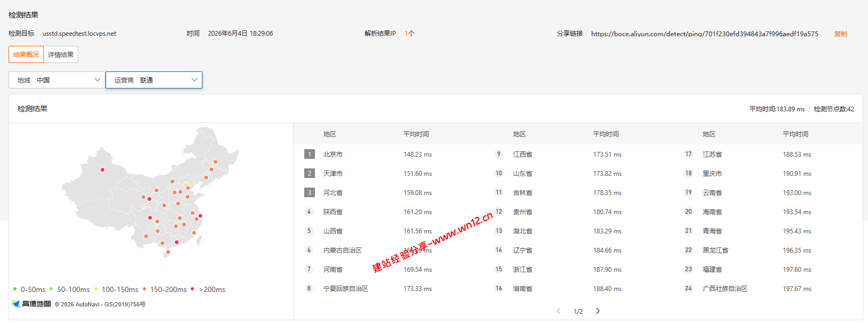The width and height of the screenshot is (868, 324).
Task: Click the AutoNavi copyright notice
Action: pos(100,304)
